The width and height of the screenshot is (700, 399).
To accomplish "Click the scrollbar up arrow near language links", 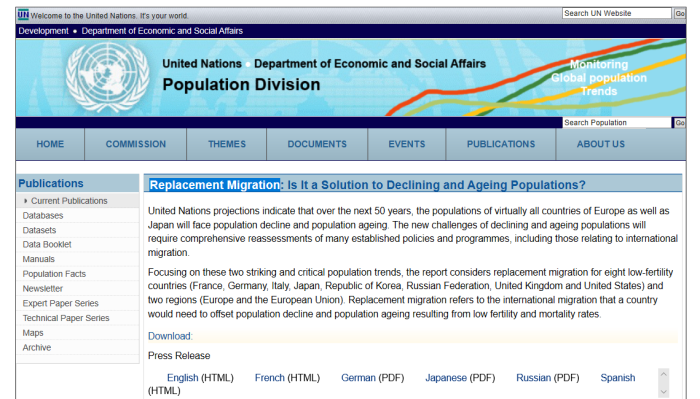I will pos(663,374).
